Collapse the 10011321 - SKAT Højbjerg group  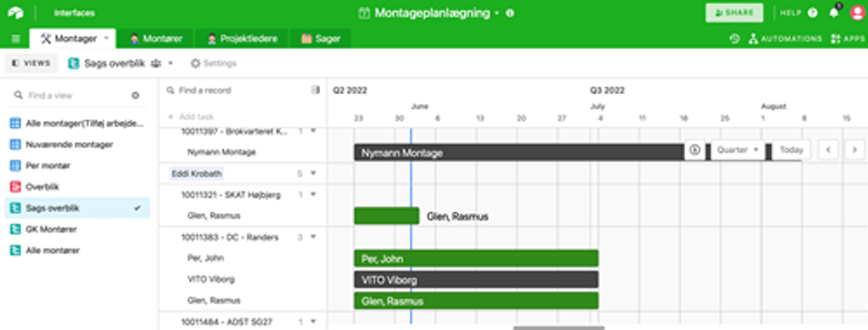313,194
